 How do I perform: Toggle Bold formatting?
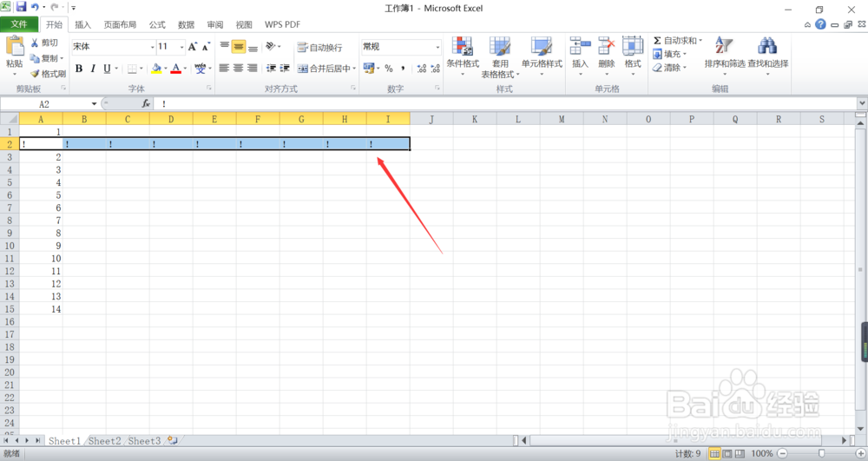click(x=79, y=69)
